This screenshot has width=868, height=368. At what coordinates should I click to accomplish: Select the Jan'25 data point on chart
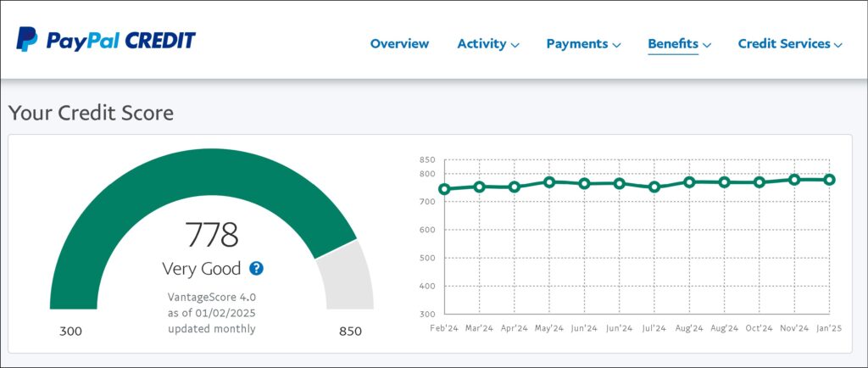829,180
